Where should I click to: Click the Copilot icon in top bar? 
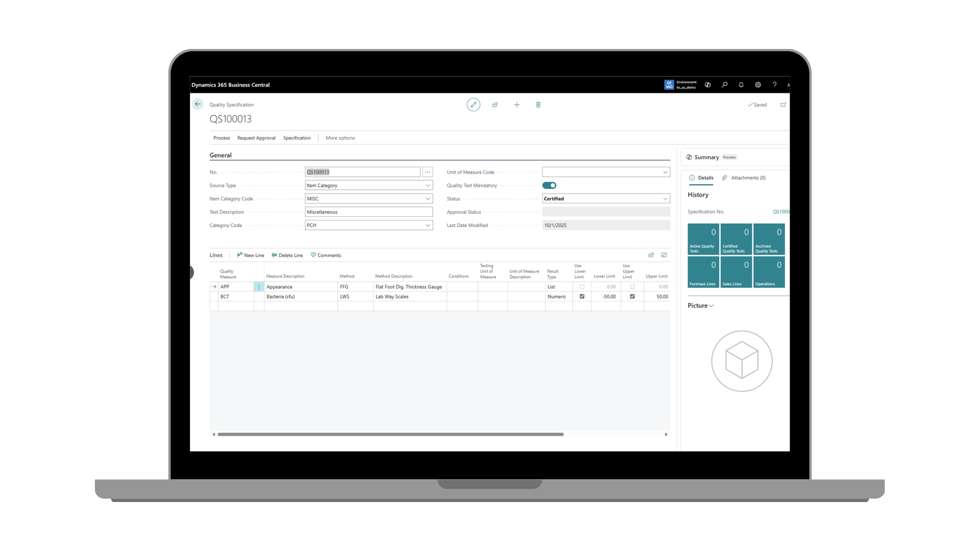click(707, 85)
